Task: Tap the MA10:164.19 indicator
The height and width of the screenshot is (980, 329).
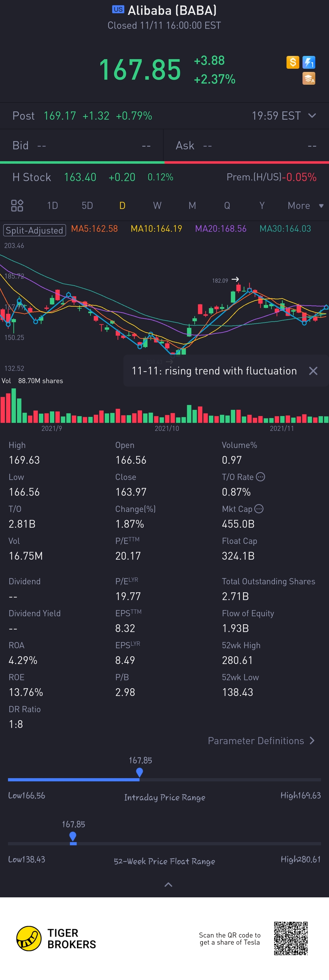Action: point(156,229)
